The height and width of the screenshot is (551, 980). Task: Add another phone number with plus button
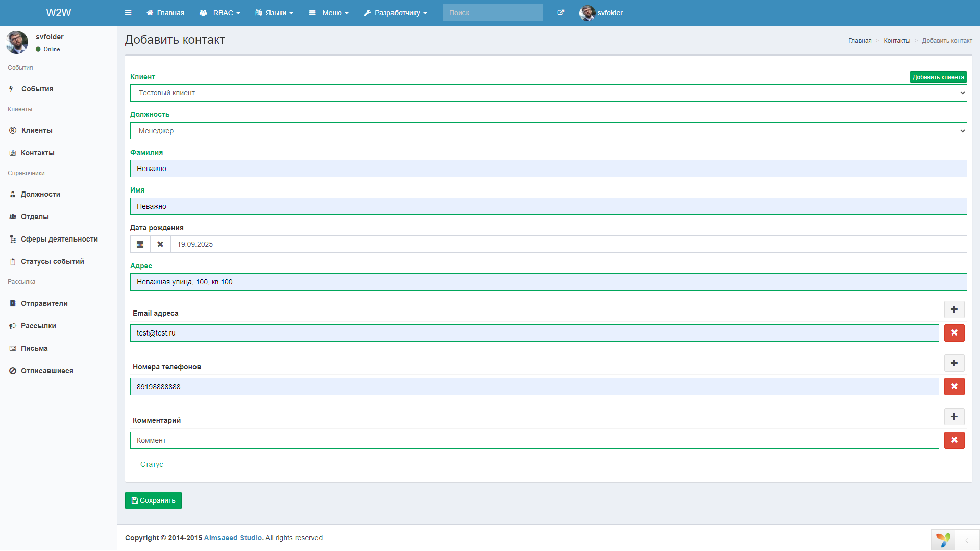[x=954, y=363]
